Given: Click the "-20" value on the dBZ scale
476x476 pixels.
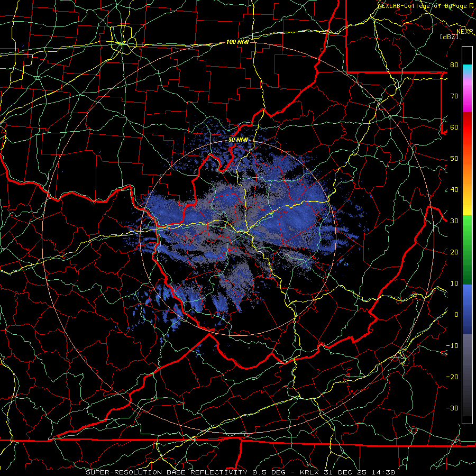Looking at the screenshot, I should point(452,377).
